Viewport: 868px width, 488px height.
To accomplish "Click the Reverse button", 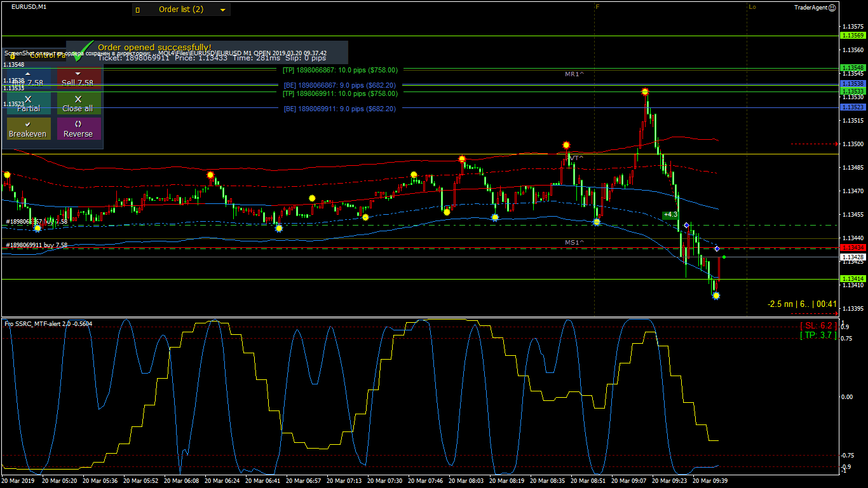I will pyautogui.click(x=78, y=129).
